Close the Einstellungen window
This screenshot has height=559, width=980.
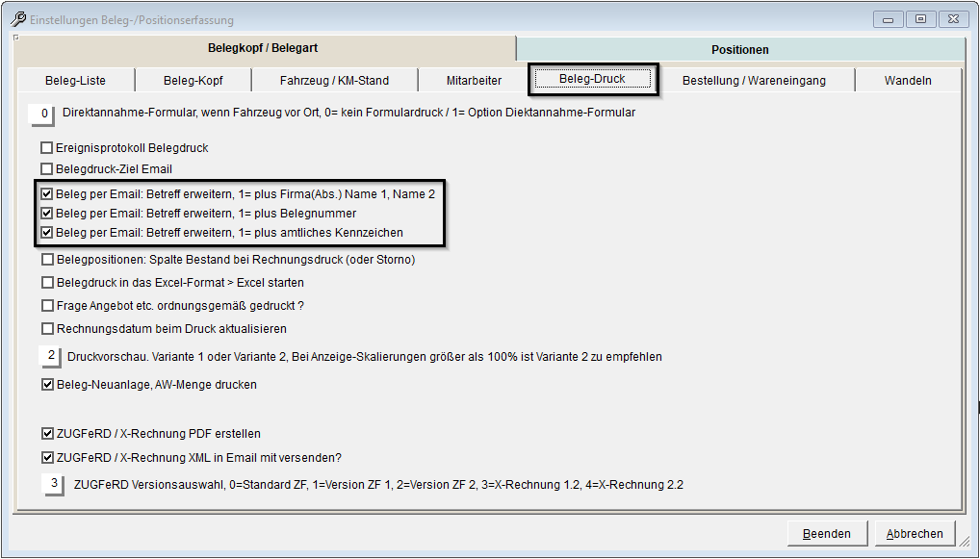(954, 19)
